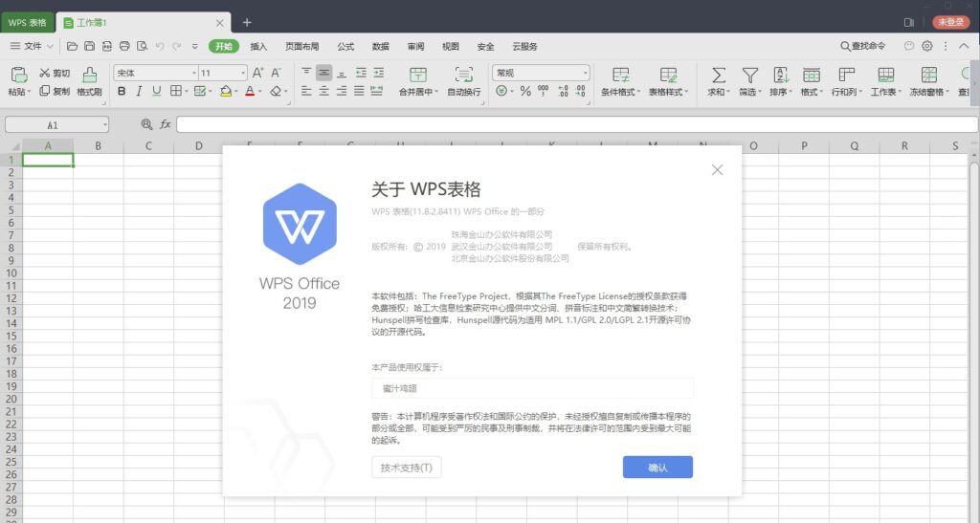Open file using the folder icon

click(x=72, y=46)
